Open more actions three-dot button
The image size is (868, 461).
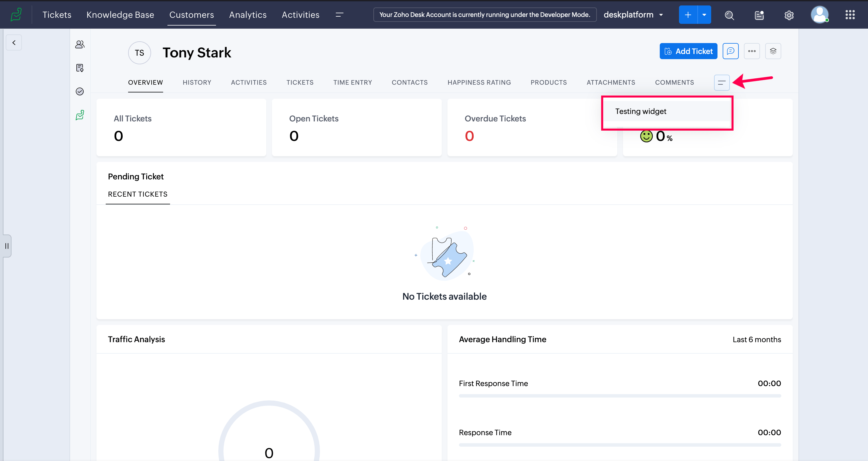(752, 51)
